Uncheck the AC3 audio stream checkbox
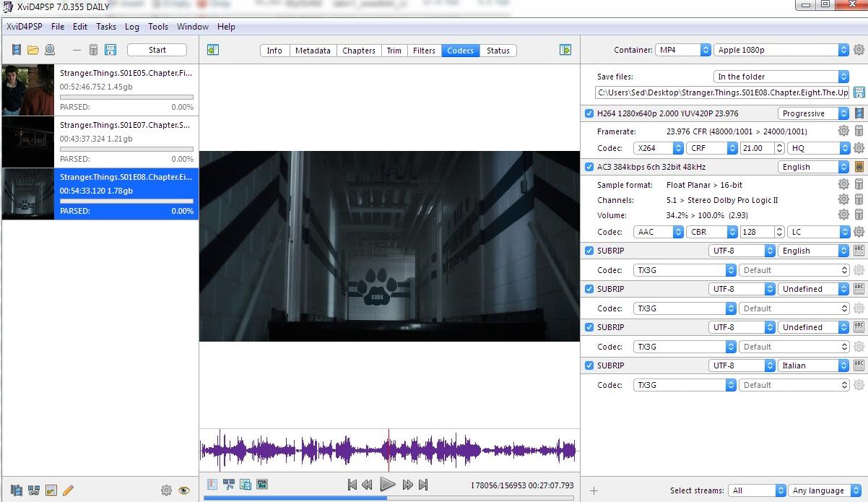Screen dimensions: 868x502 click(589, 167)
